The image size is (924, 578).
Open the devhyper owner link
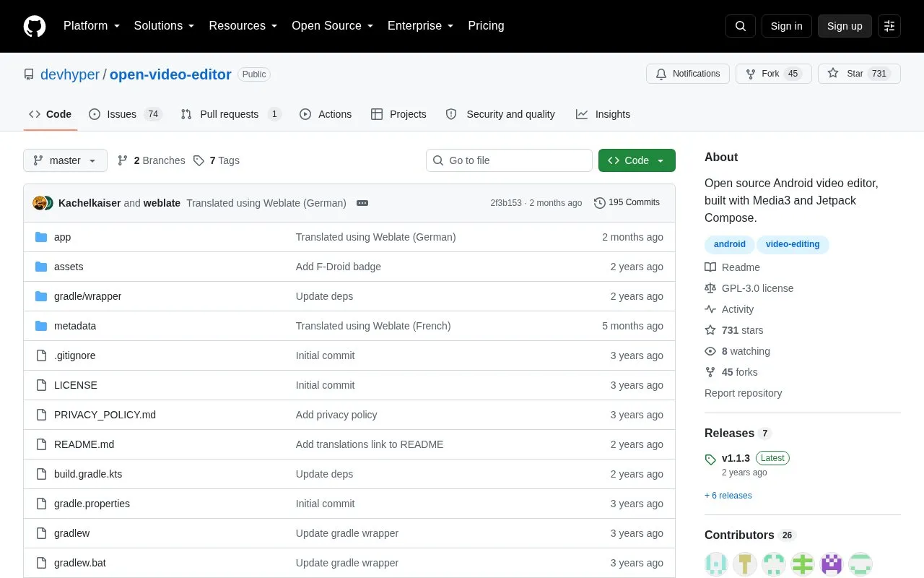pyautogui.click(x=70, y=74)
